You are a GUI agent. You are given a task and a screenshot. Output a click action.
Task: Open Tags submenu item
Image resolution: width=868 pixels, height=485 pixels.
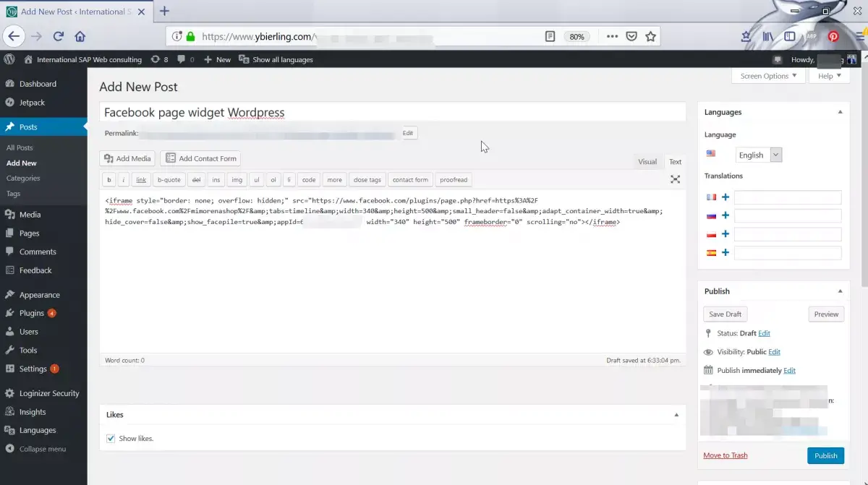tap(13, 194)
